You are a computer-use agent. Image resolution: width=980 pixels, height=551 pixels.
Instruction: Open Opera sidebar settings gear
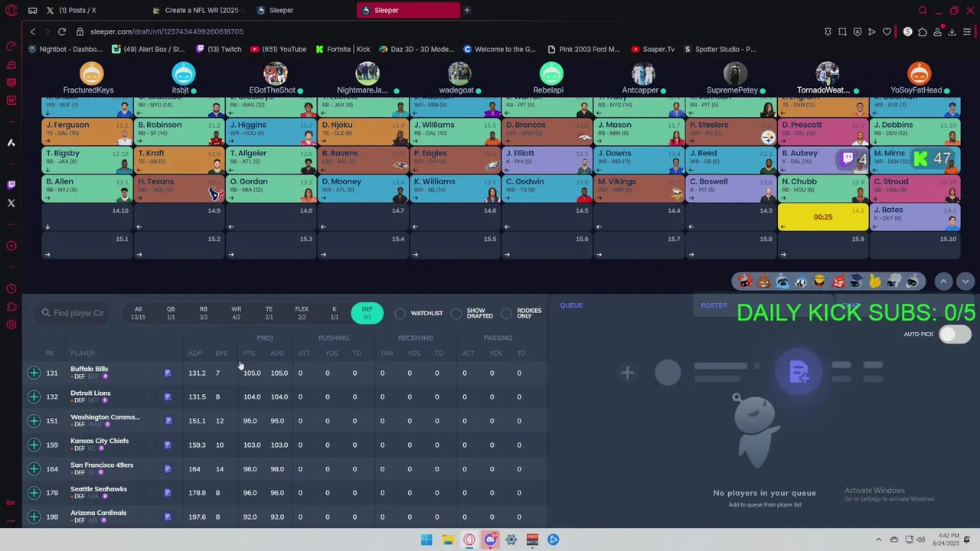pyautogui.click(x=11, y=324)
